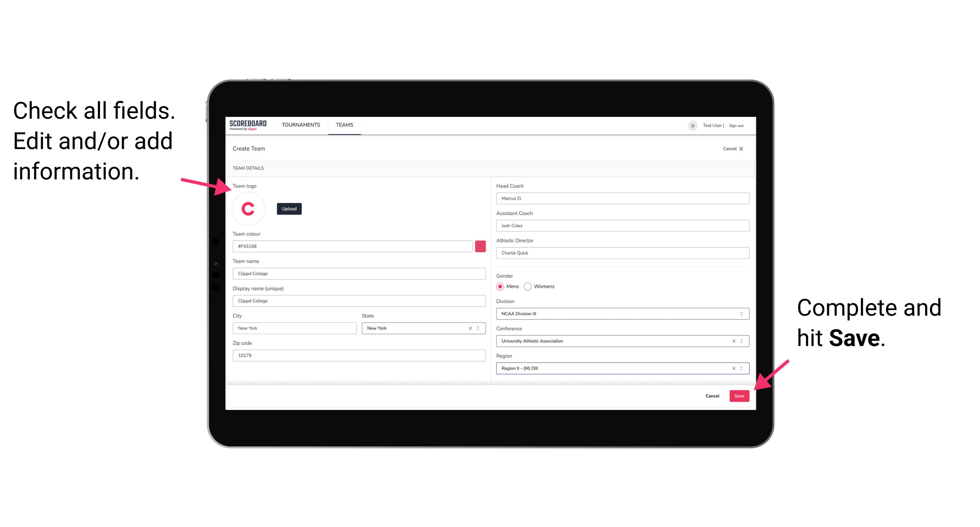
Task: Expand the Region dropdown selector
Action: (741, 369)
